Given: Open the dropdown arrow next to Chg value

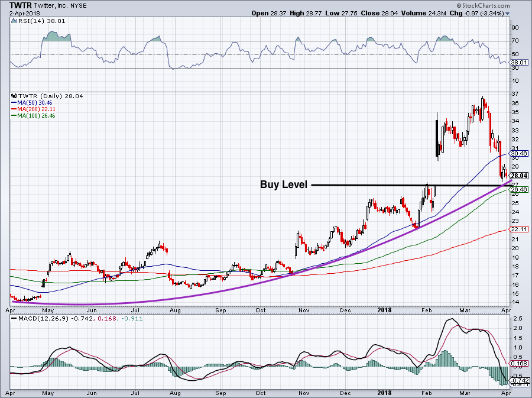Looking at the screenshot, I should [508, 14].
